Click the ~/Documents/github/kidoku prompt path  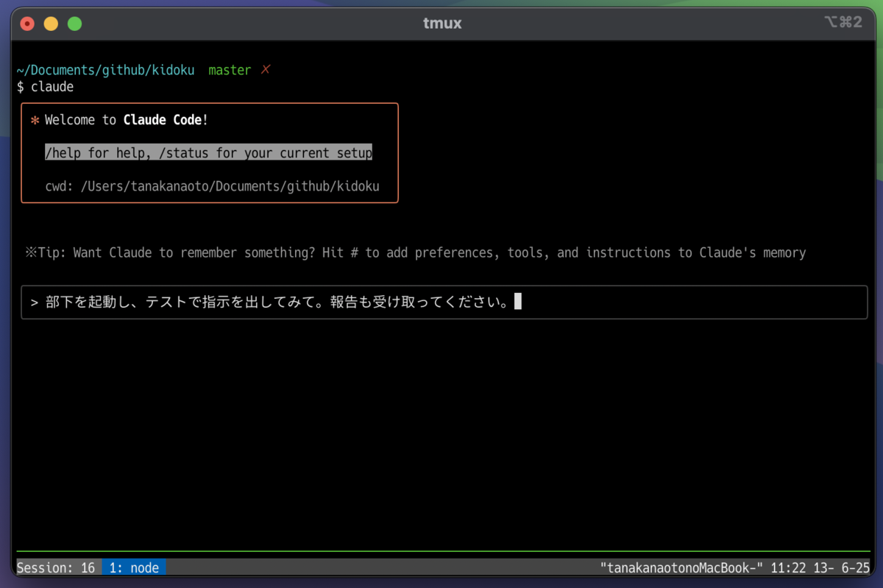pyautogui.click(x=105, y=70)
